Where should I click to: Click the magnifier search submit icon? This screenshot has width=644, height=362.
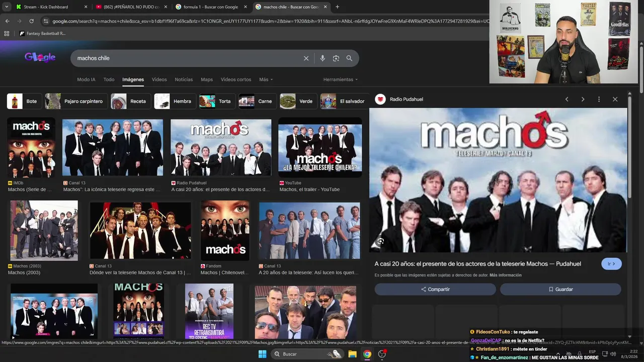[349, 58]
